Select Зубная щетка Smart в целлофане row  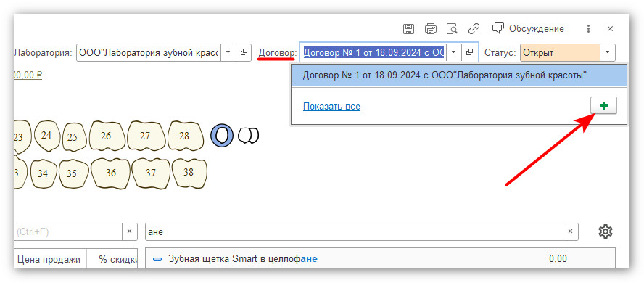(380, 259)
